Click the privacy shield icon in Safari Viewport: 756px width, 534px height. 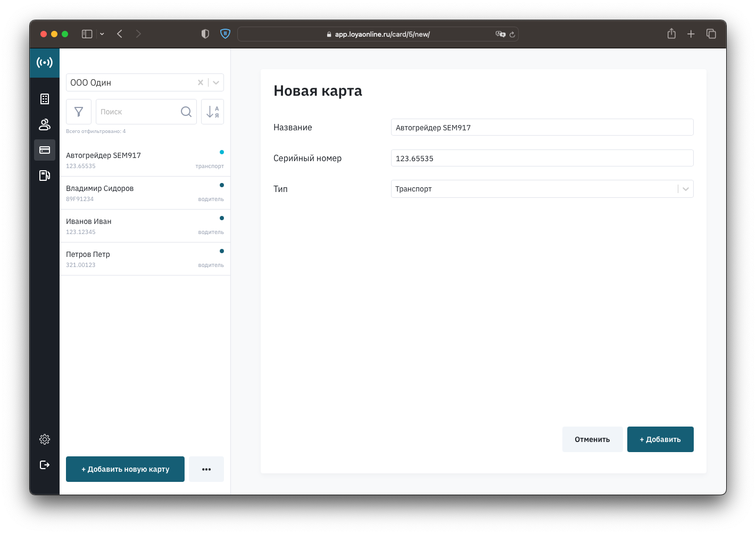pyautogui.click(x=205, y=34)
